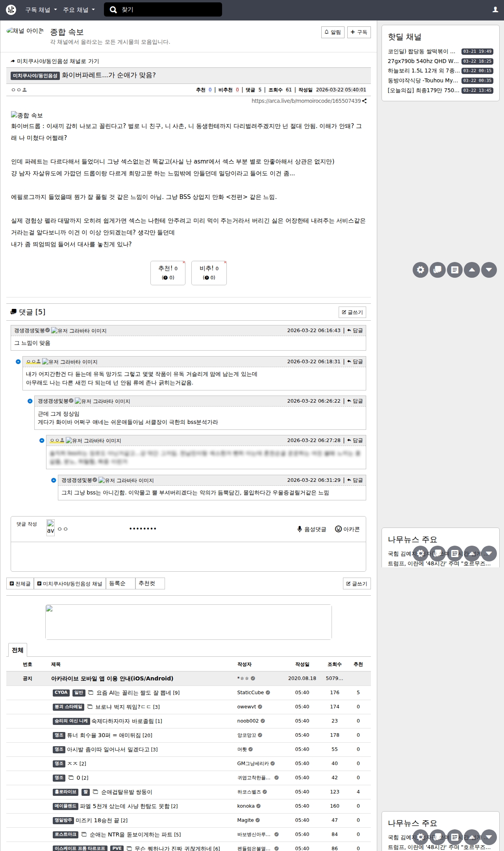Click the 글쓰기 pencil button beside 추천컷
Screen dimensions: 504x851
tap(357, 583)
